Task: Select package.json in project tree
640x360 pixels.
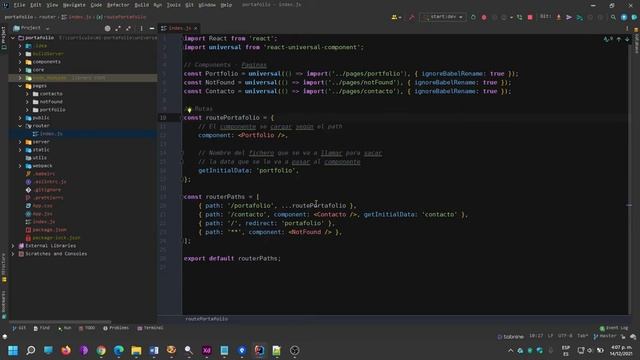Action: point(49,230)
